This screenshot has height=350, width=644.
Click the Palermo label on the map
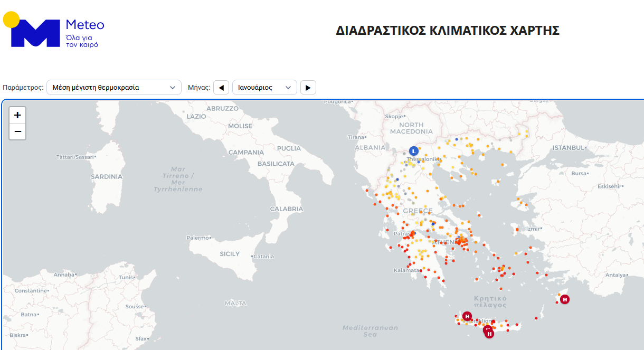(x=197, y=238)
